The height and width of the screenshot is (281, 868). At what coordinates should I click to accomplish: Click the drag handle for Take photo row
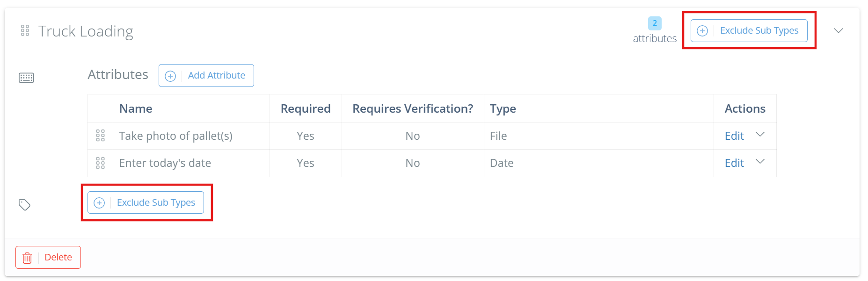pos(100,136)
